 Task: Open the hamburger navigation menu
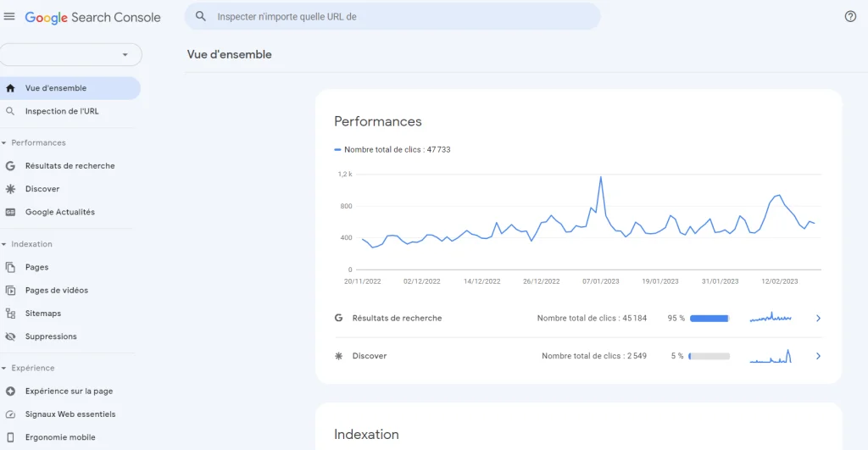[9, 17]
